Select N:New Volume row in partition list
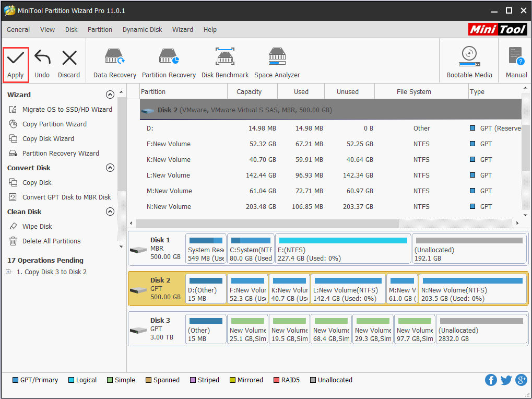 pyautogui.click(x=330, y=206)
